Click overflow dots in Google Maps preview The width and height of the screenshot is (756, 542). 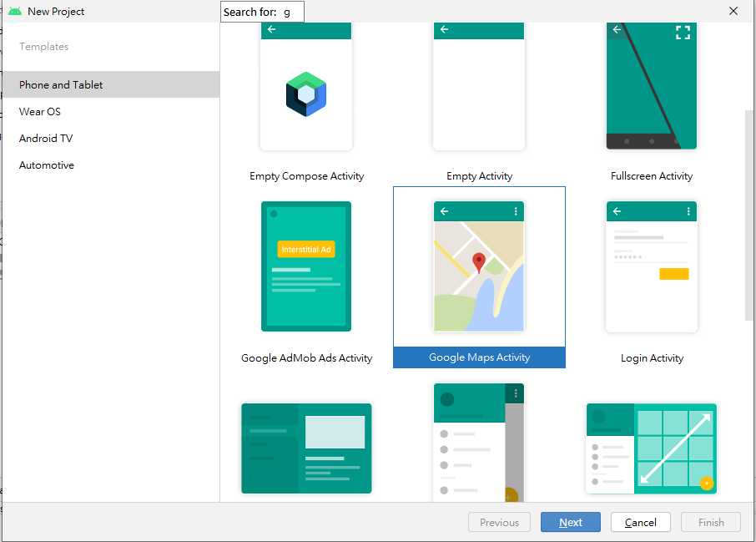(516, 211)
